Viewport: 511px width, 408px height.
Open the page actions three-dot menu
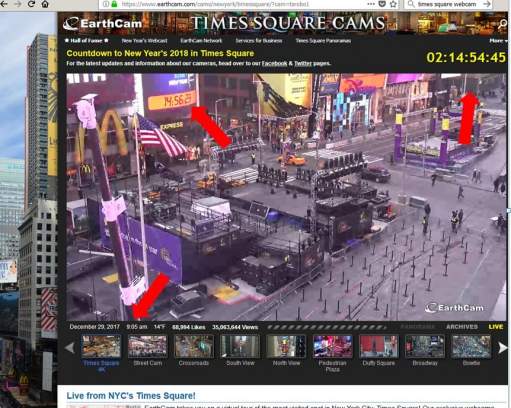tap(371, 4)
